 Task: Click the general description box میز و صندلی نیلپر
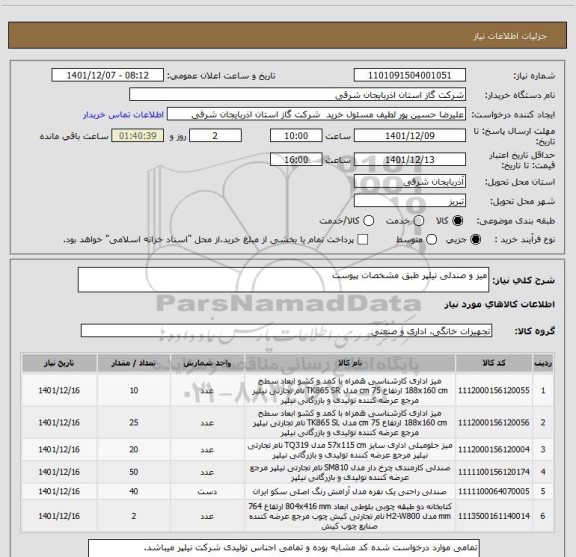point(283,280)
